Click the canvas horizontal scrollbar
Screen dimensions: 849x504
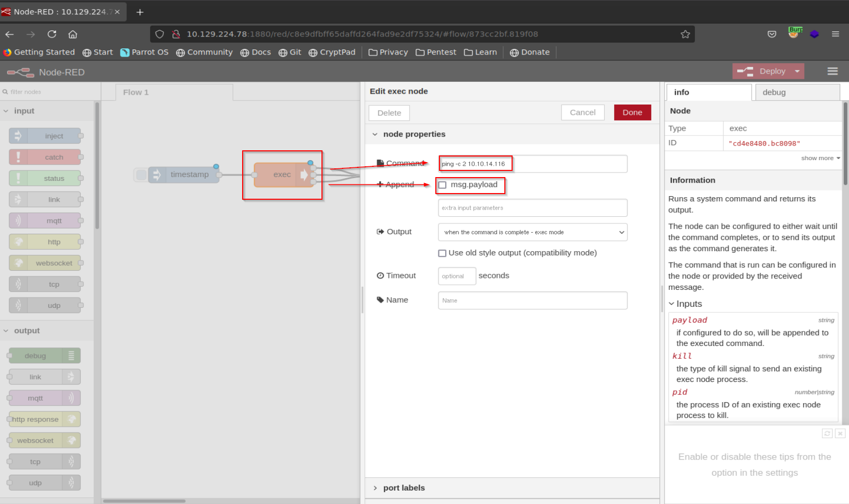coord(144,501)
